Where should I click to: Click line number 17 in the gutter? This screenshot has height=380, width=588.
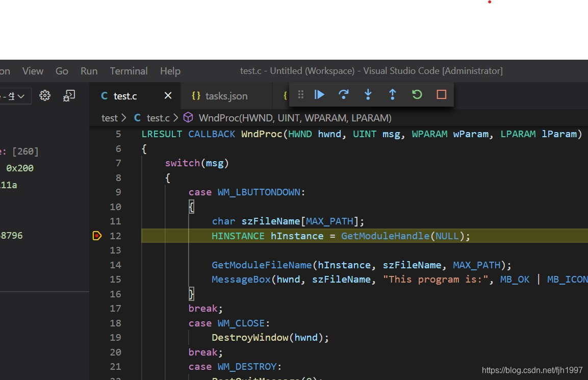tap(115, 309)
